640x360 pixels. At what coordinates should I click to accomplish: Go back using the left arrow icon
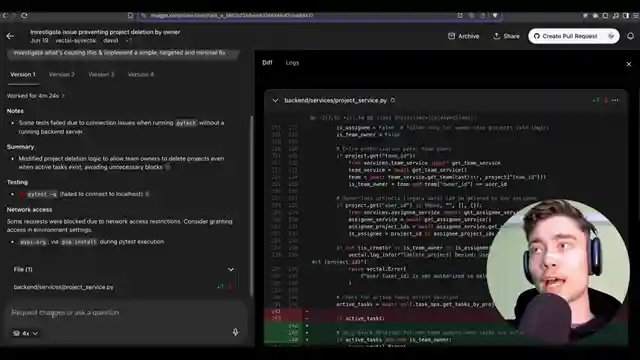point(10,36)
